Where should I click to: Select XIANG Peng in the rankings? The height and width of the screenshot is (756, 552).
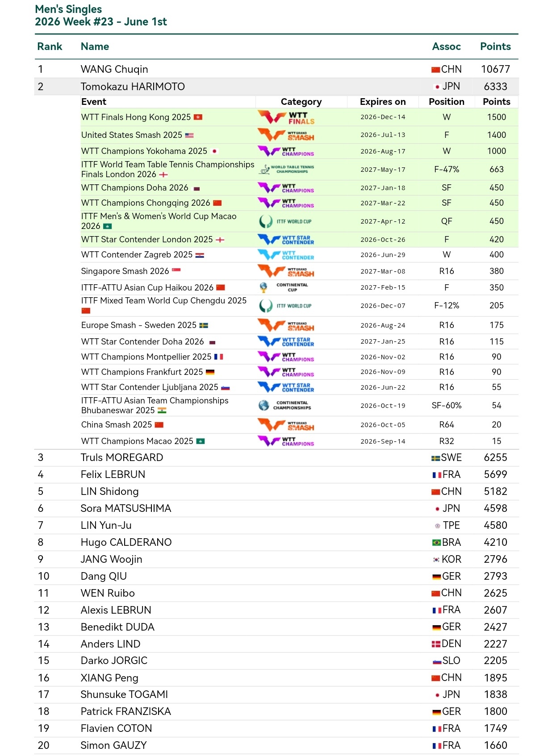click(x=276, y=678)
